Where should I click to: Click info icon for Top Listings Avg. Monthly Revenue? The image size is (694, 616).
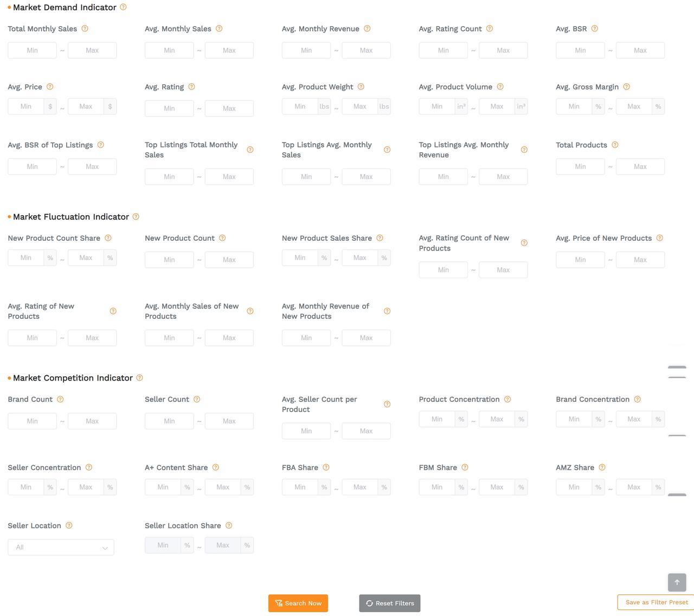click(524, 150)
